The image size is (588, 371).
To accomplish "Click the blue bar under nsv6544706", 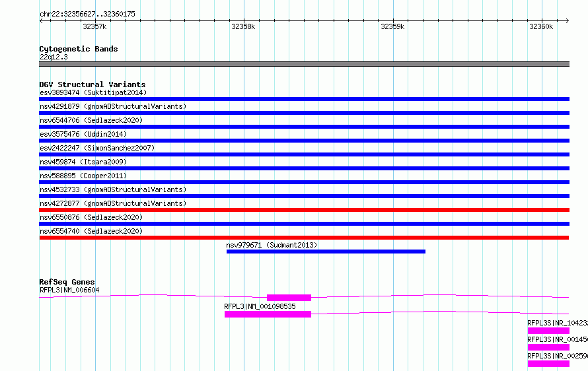I will [304, 127].
